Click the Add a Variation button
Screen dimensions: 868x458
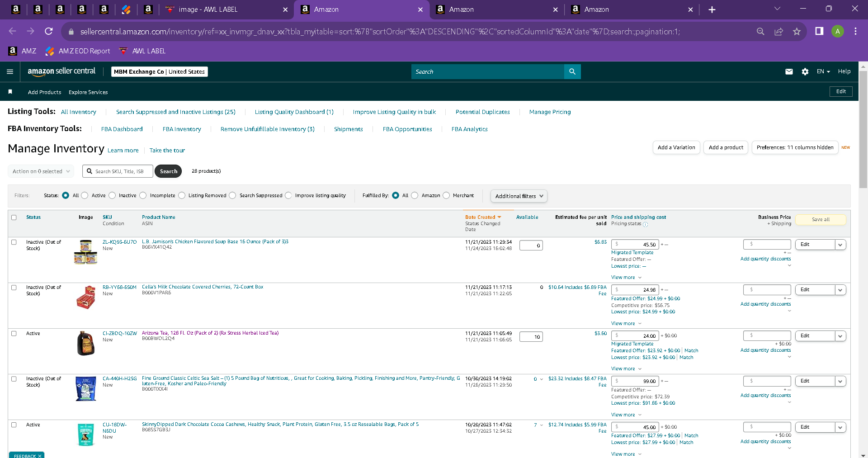[676, 147]
